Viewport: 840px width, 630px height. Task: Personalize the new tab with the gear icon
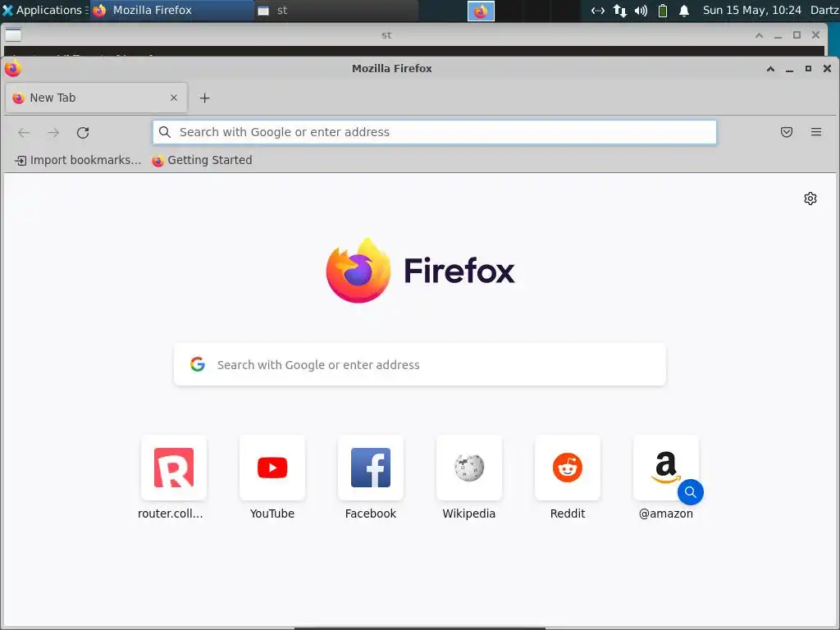[x=810, y=199]
